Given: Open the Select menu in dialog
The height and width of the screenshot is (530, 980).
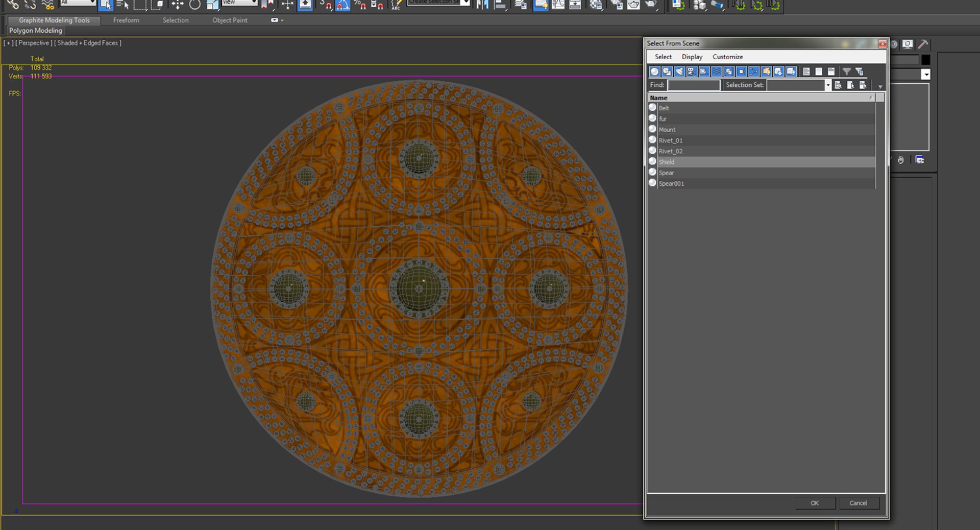Looking at the screenshot, I should 663,57.
